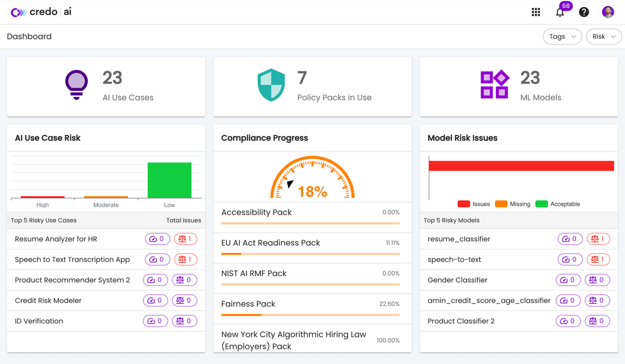Open EU AI Act Readiness Pack row
The width and height of the screenshot is (625, 364).
312,248
